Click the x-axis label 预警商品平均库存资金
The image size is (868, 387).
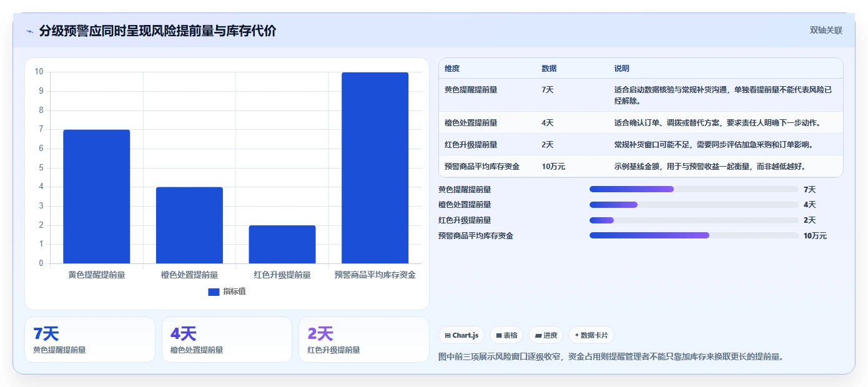(375, 275)
